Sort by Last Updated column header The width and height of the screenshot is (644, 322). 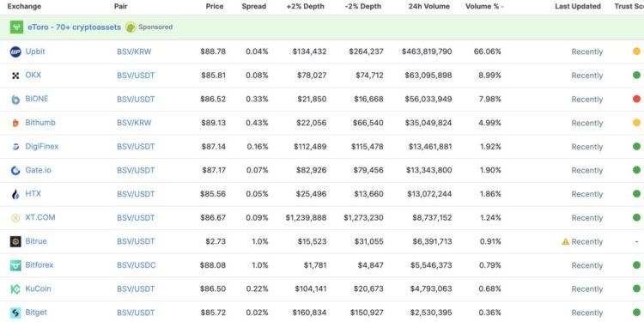(578, 6)
